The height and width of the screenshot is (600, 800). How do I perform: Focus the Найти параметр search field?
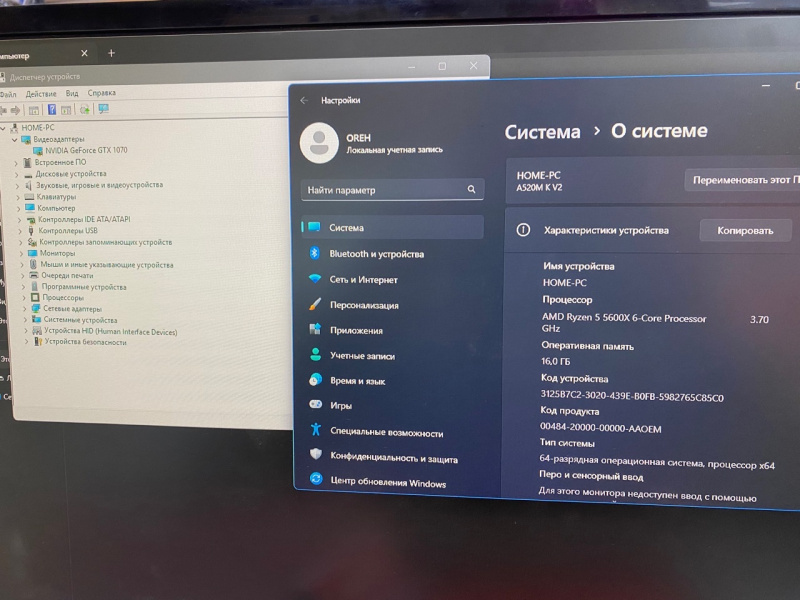coord(392,190)
